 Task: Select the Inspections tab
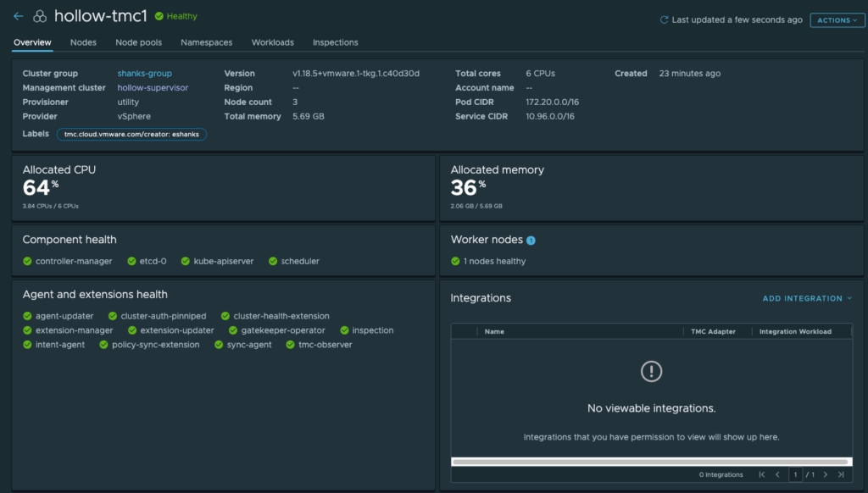[x=335, y=42]
